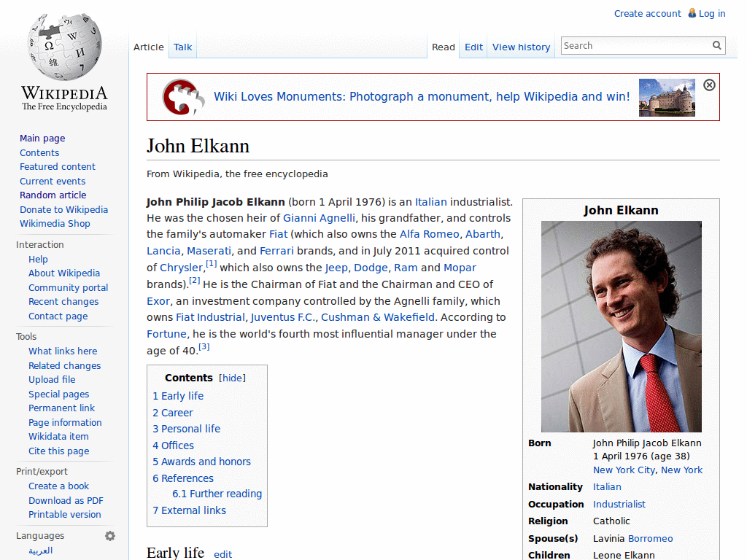Screen dimensions: 747x560
Task: Click Create account link
Action: click(x=648, y=14)
